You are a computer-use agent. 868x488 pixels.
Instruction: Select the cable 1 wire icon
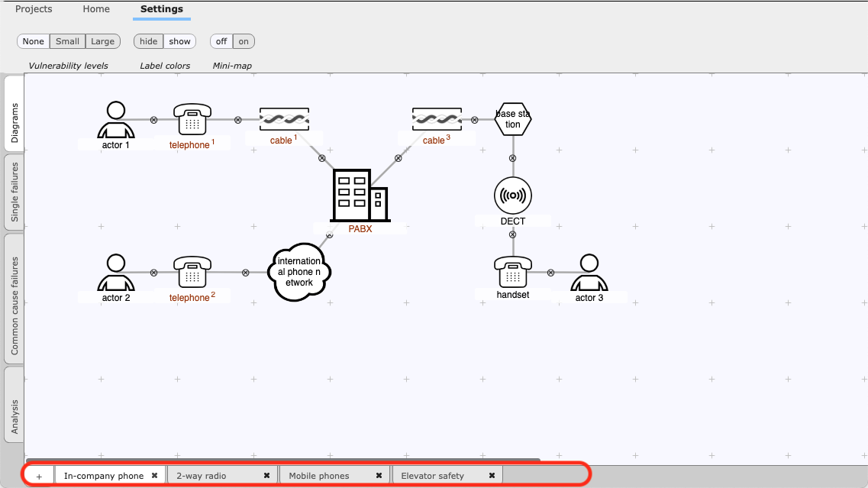click(284, 120)
